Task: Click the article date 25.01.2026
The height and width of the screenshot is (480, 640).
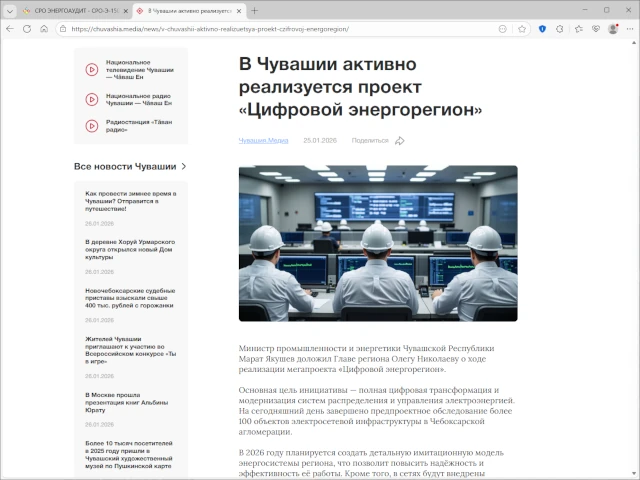Action: 320,140
